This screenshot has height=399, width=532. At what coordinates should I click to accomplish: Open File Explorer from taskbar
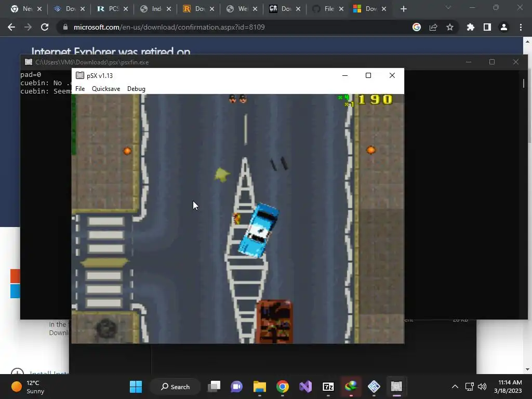[x=260, y=387]
